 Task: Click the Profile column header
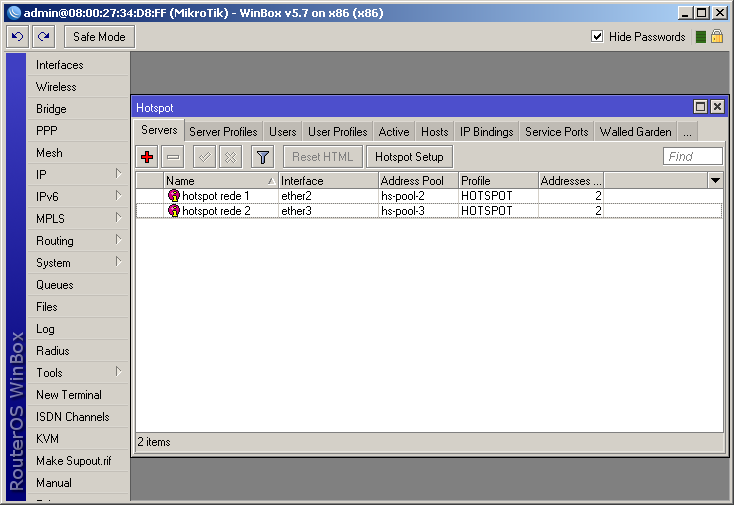(x=499, y=181)
